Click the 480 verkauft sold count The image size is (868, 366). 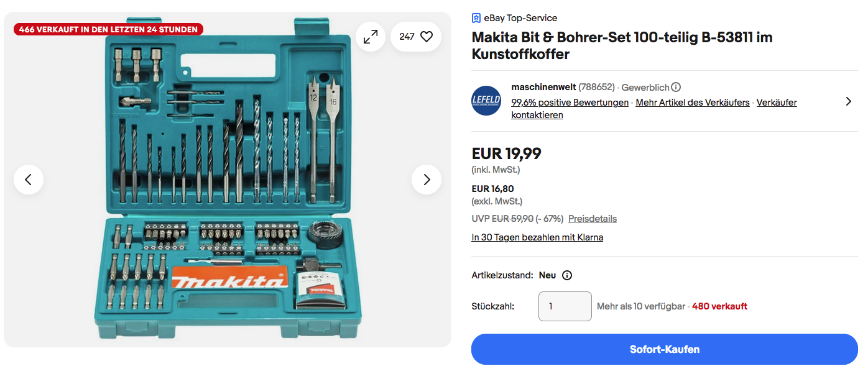(x=719, y=306)
